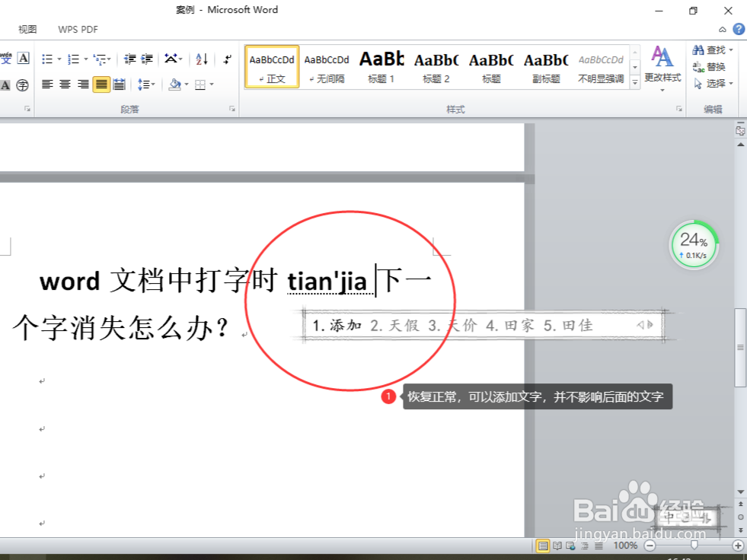Choose IME candidate 4. 田家
Screen dimensions: 747x560
pyautogui.click(x=510, y=325)
